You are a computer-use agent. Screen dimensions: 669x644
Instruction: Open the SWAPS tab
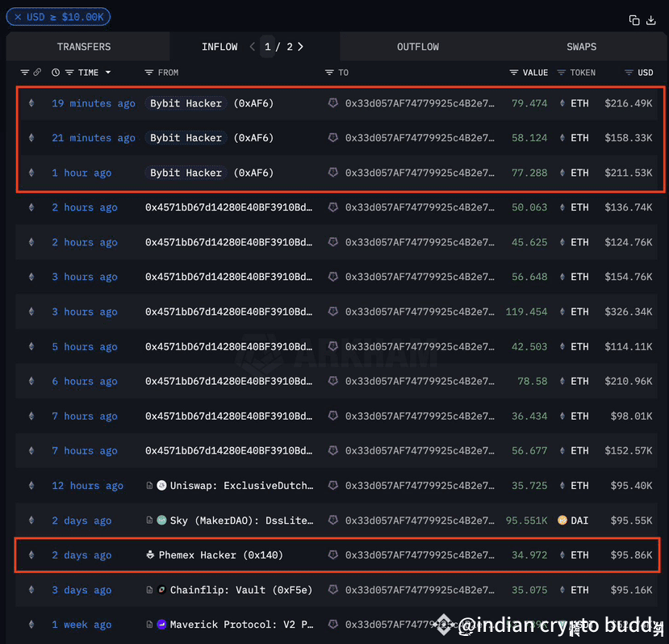tap(581, 47)
